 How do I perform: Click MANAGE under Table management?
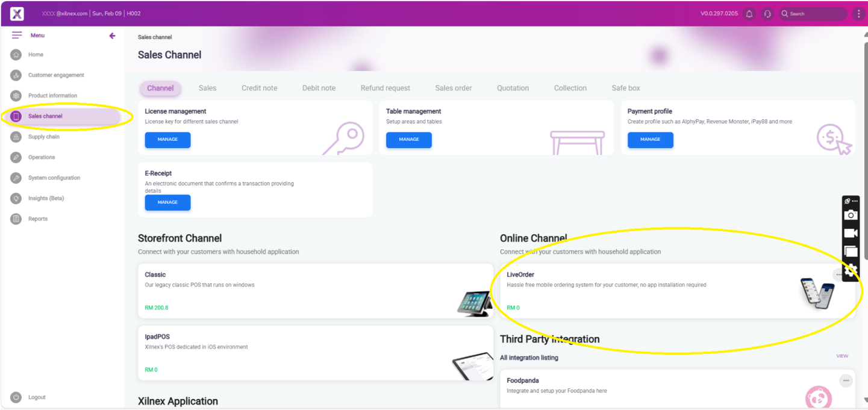pyautogui.click(x=408, y=140)
